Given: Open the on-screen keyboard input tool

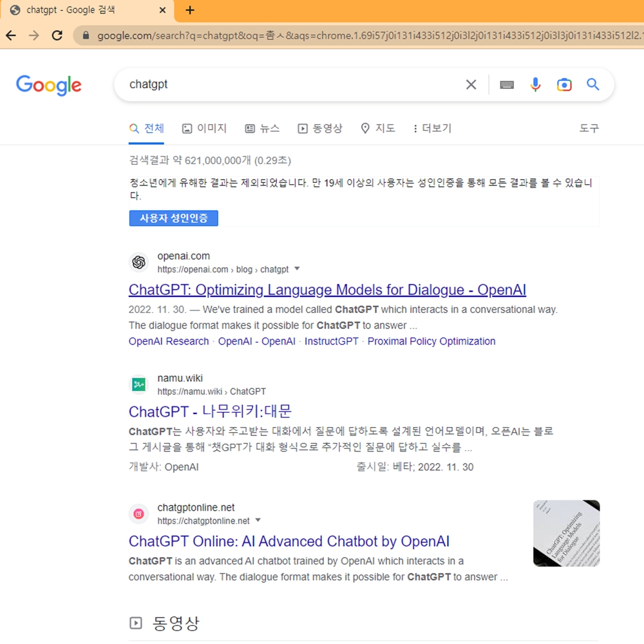Looking at the screenshot, I should (507, 84).
